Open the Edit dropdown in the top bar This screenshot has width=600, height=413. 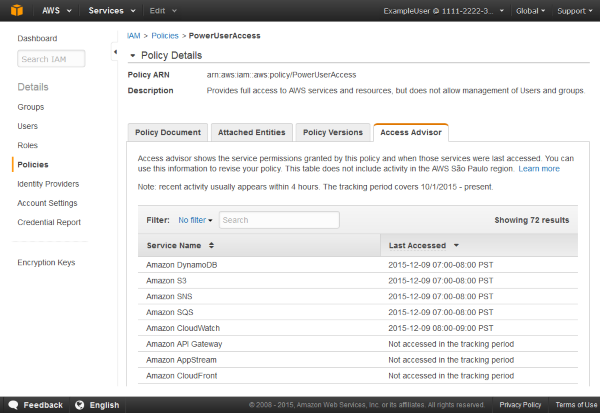pyautogui.click(x=163, y=11)
